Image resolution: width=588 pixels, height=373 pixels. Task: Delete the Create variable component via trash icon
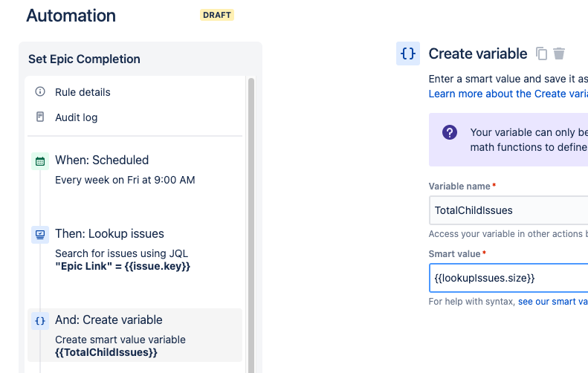pyautogui.click(x=559, y=53)
